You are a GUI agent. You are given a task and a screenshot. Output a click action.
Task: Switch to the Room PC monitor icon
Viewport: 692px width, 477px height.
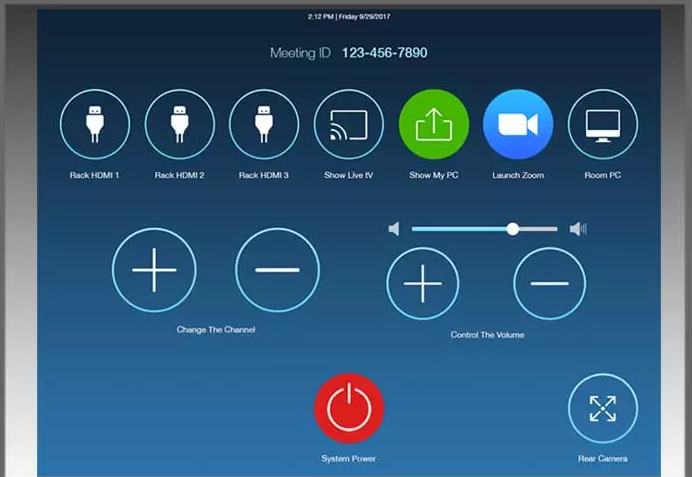(603, 124)
